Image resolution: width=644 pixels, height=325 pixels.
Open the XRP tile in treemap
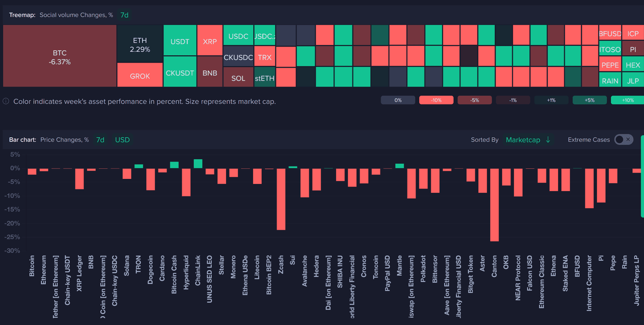click(x=210, y=40)
